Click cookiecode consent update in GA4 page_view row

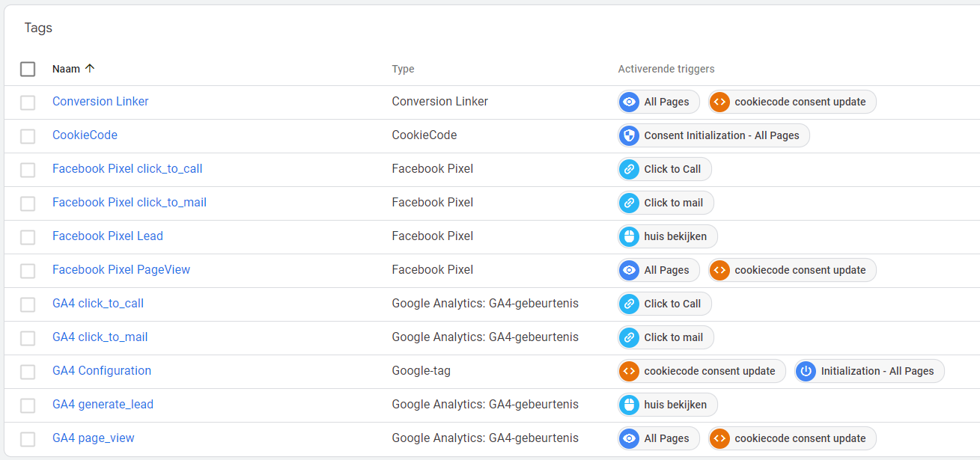tap(792, 438)
